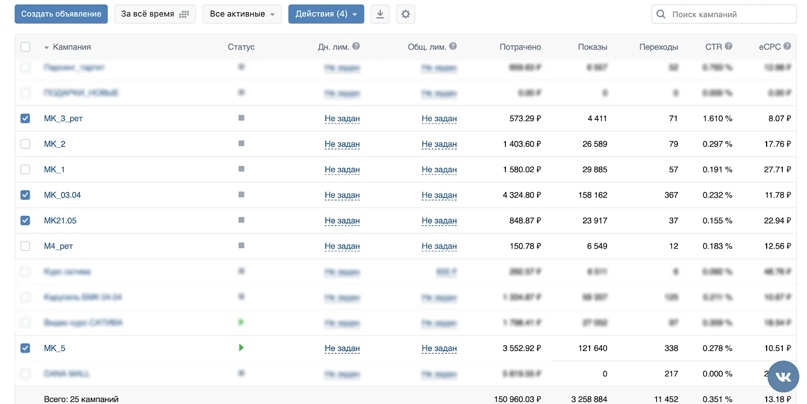Image resolution: width=807 pixels, height=404 pixels.
Task: Click the VK round logo button
Action: click(783, 377)
